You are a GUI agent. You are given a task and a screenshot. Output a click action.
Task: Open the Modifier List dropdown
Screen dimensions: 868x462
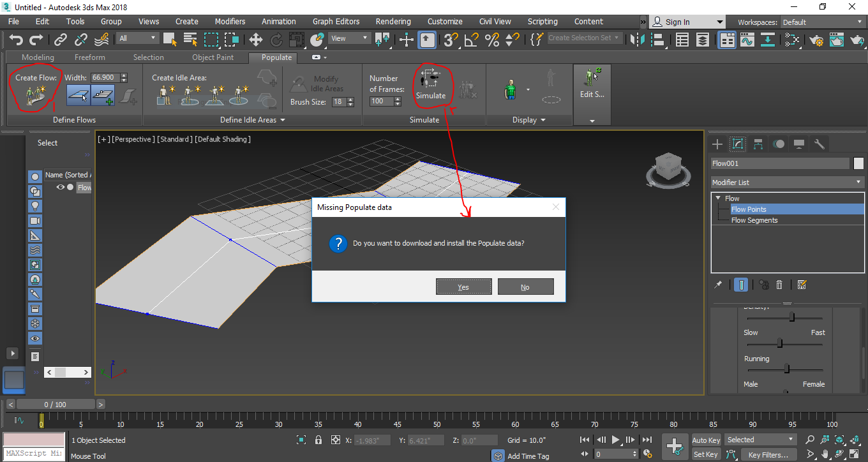click(x=788, y=183)
